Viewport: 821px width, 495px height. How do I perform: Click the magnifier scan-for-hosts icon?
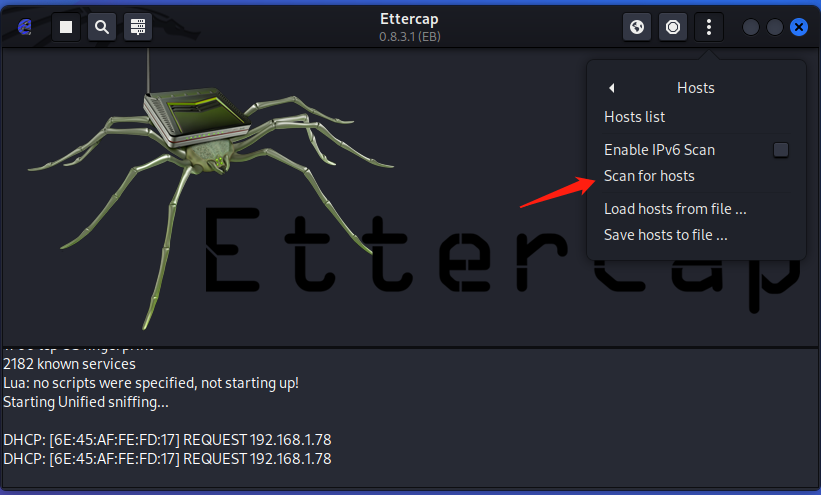point(102,27)
